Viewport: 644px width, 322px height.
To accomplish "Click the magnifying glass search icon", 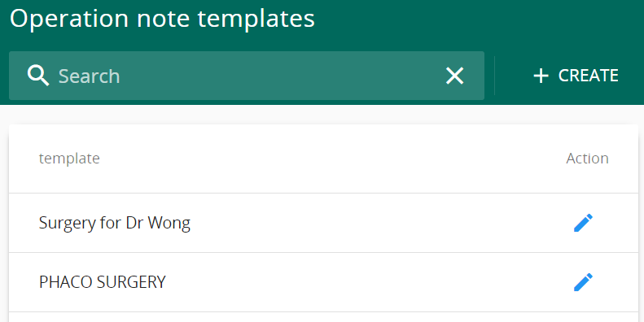I will click(x=38, y=76).
